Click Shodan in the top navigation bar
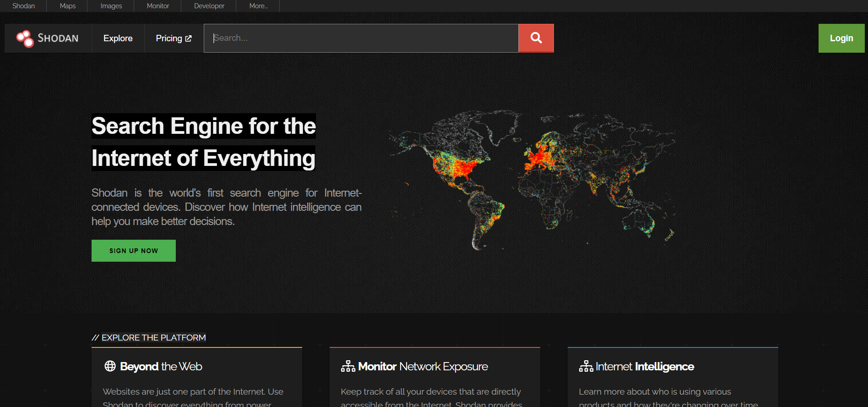 (x=23, y=6)
